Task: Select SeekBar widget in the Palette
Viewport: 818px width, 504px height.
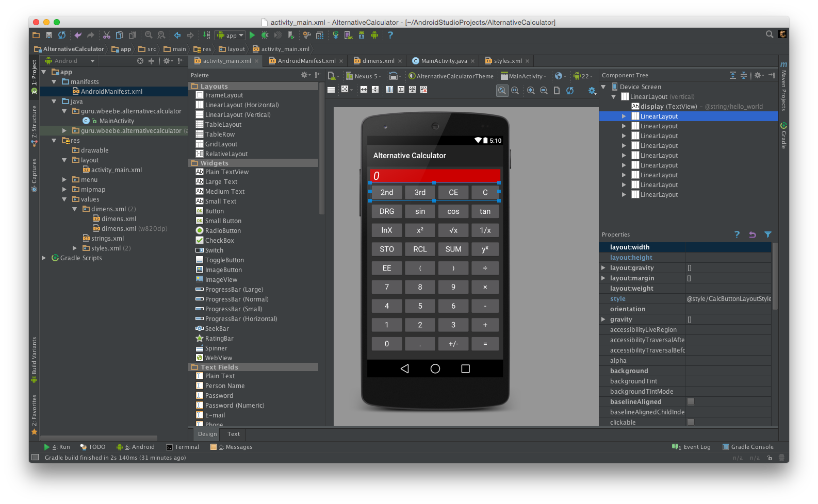Action: point(212,329)
